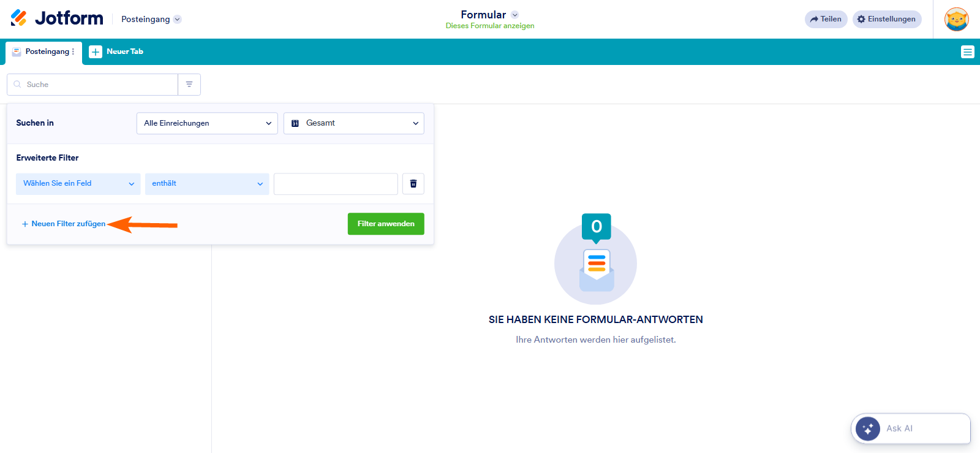
Task: Open the filter options icon beside search
Action: (189, 85)
